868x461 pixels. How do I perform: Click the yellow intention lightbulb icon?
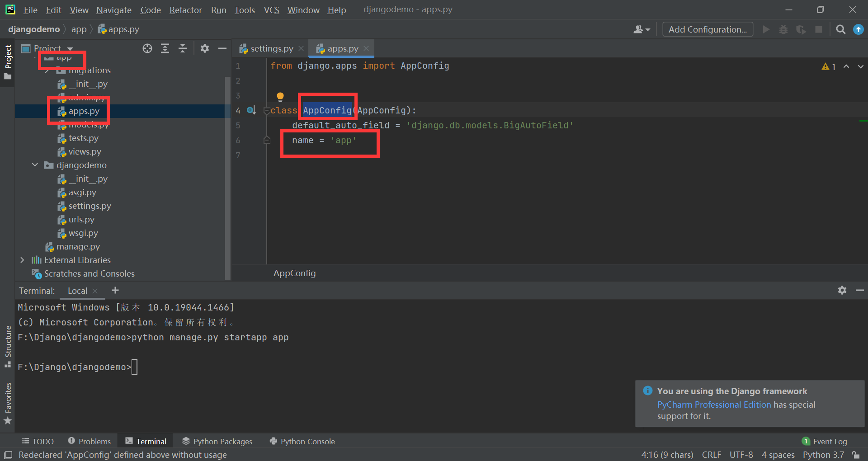pyautogui.click(x=280, y=97)
